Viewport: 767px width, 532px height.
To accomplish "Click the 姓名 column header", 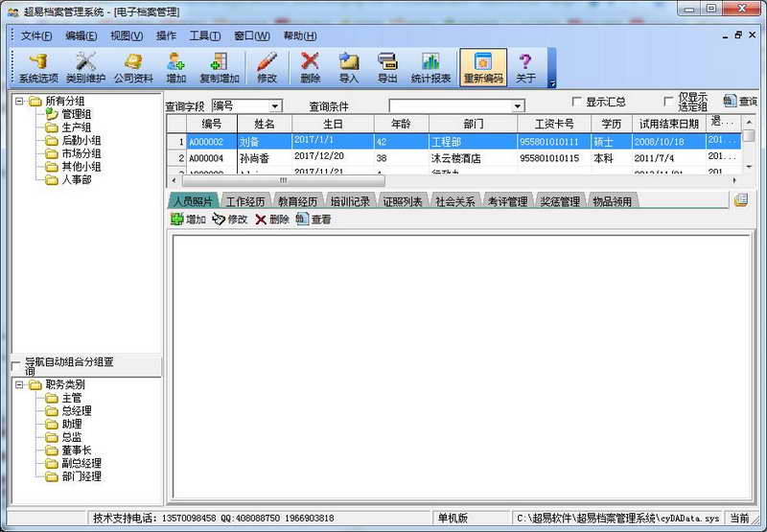I will click(265, 124).
